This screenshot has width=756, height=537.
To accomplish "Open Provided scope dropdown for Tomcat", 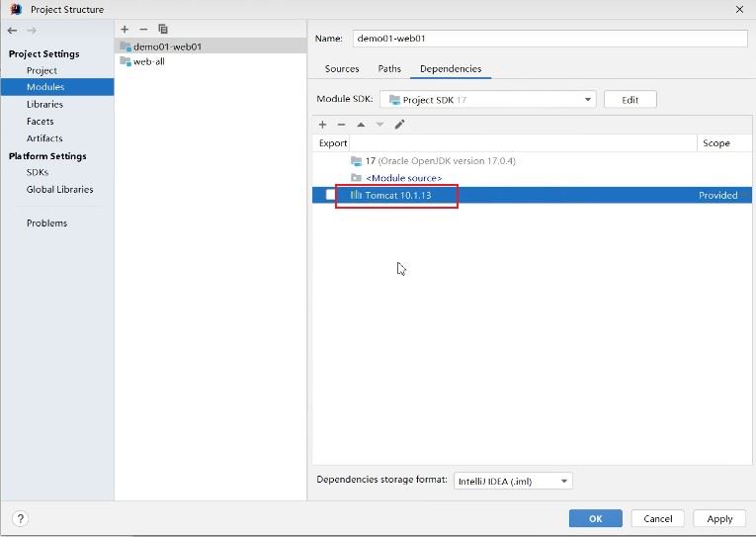I will click(722, 196).
